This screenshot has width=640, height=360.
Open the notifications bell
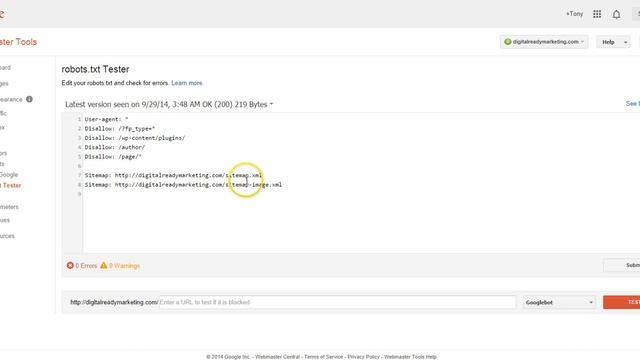(616, 15)
